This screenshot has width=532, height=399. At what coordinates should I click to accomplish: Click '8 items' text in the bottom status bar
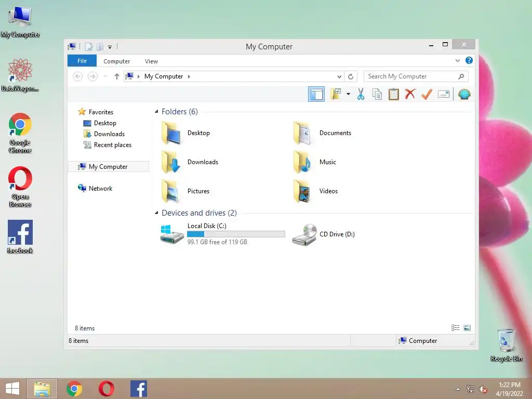(x=78, y=341)
